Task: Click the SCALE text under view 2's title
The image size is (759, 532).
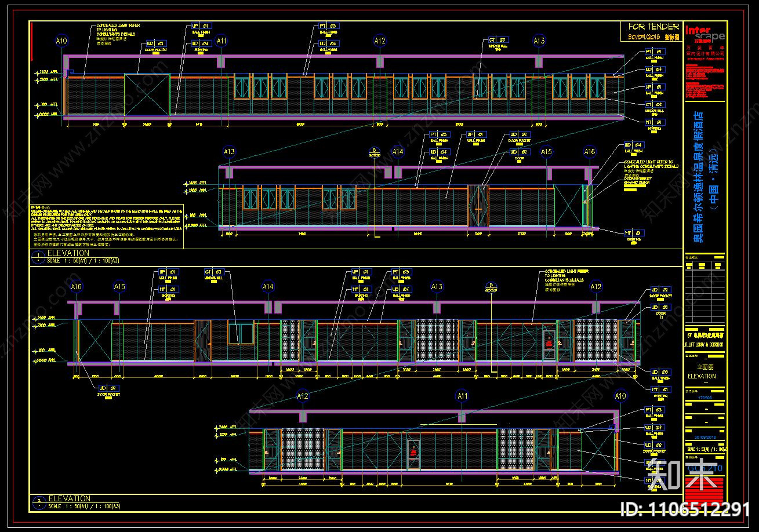Action: click(83, 507)
